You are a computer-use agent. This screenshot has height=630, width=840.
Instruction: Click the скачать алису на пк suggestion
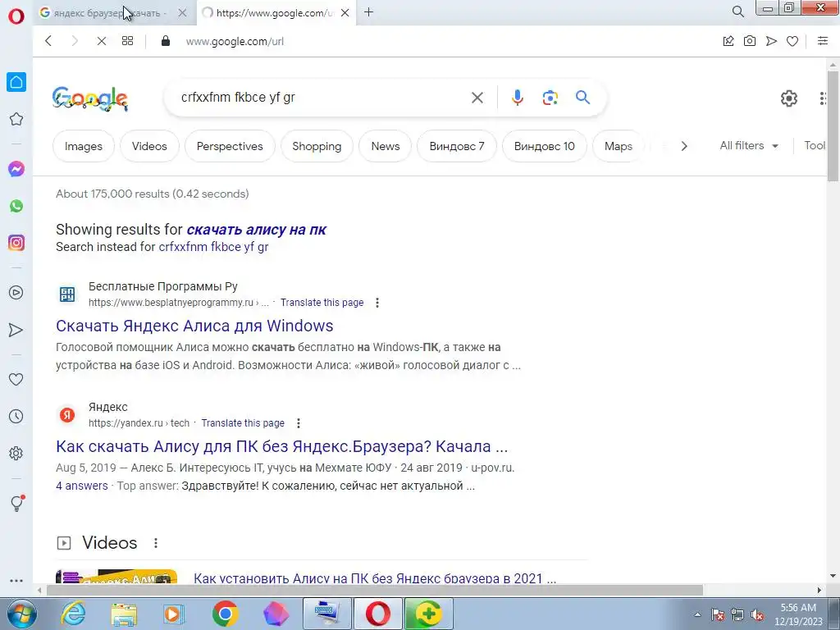pos(256,230)
